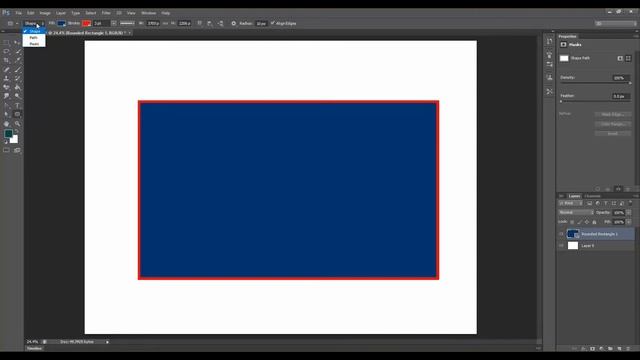640x360 pixels.
Task: Open layer filter Kind dropdown
Action: [x=571, y=203]
